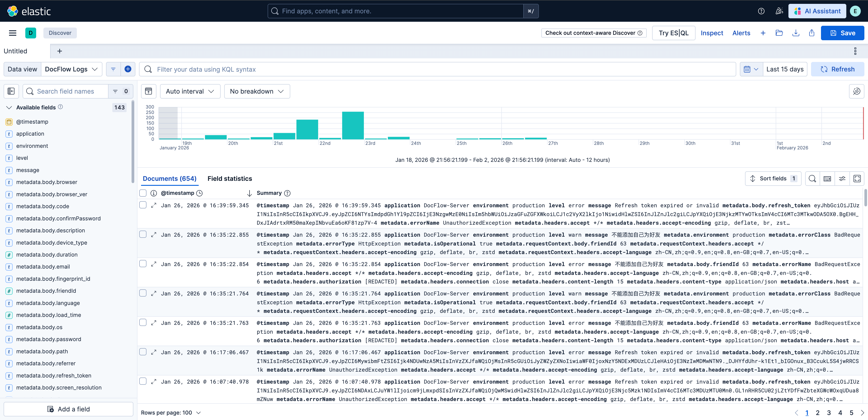Image resolution: width=868 pixels, height=420 pixels.
Task: Click the Refresh button
Action: (837, 69)
